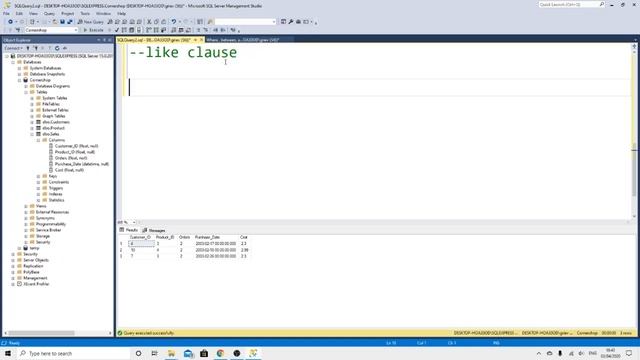Select the Service Broker folder

[x=48, y=230]
